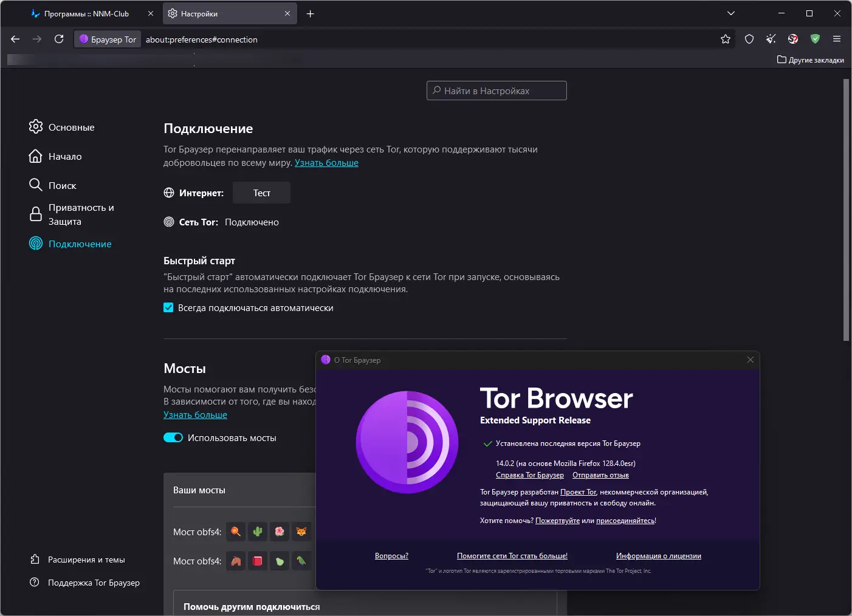Bookmark this page with the star icon
Screen dimensions: 852x616
726,39
